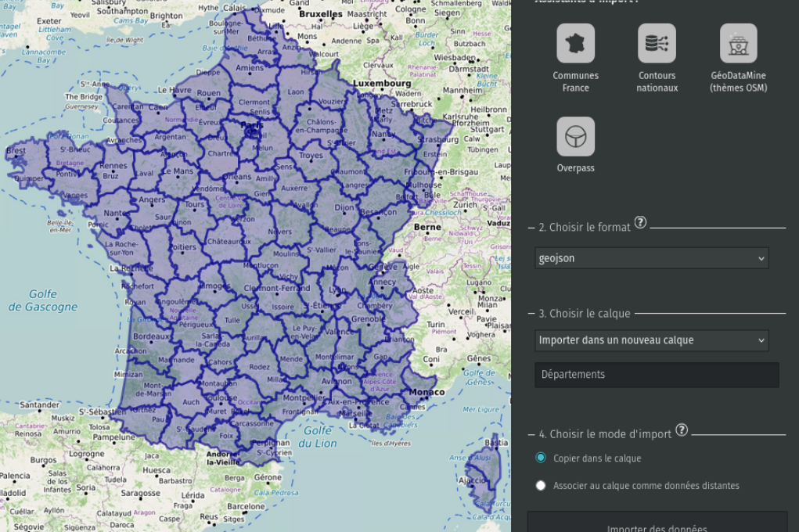The width and height of the screenshot is (799, 532).
Task: Show help for Choisir le mode d'import
Action: (682, 430)
